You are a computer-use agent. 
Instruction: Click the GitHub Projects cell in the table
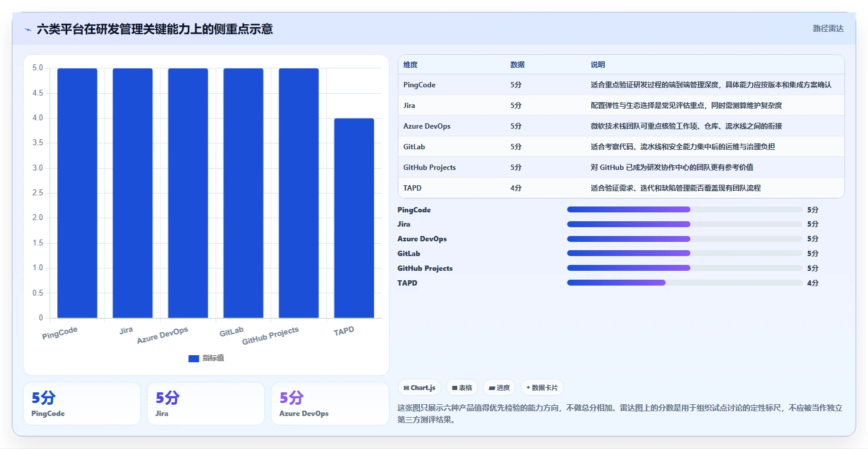[x=430, y=168]
